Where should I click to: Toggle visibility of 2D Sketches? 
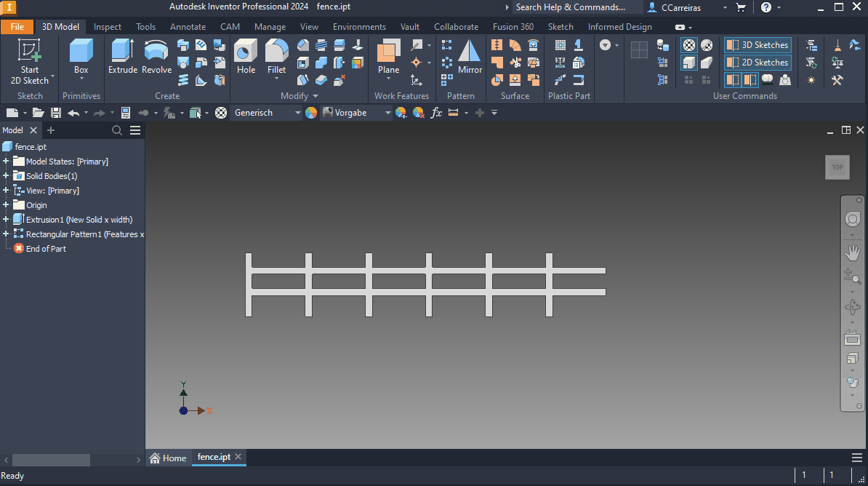757,62
